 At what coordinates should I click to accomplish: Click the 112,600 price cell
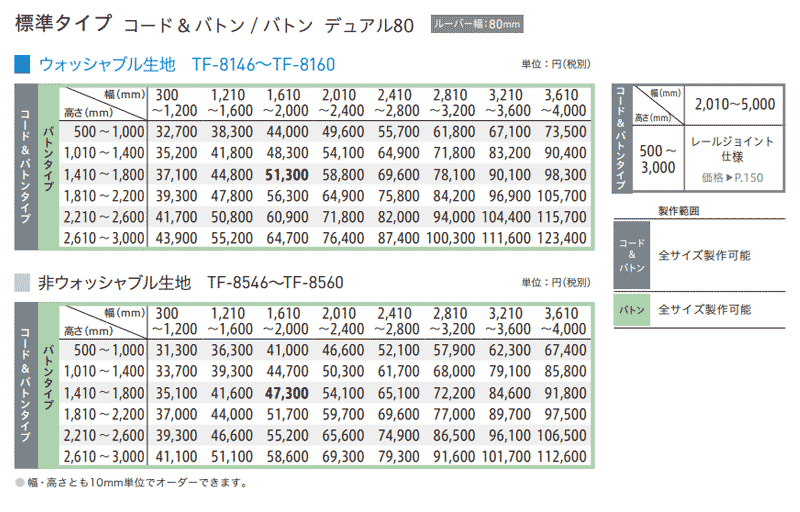point(565,457)
